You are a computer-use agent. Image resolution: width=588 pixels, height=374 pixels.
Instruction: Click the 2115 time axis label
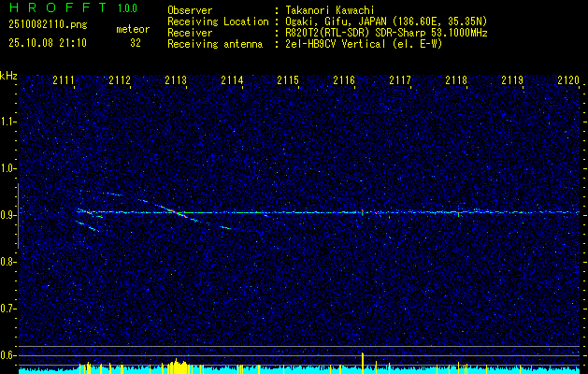[x=288, y=79]
